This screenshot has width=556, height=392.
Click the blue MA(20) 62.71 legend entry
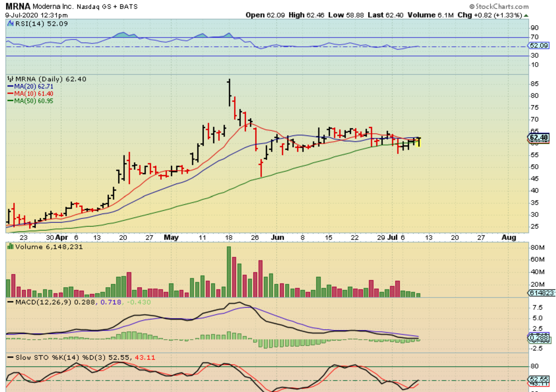click(x=30, y=86)
